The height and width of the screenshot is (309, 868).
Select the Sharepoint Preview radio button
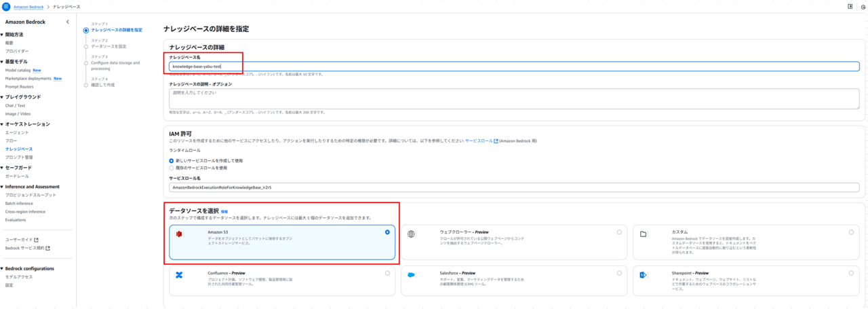851,273
